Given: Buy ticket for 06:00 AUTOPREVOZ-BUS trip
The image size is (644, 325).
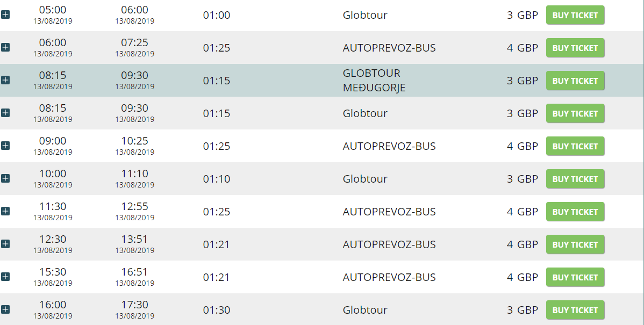Looking at the screenshot, I should coord(575,48).
